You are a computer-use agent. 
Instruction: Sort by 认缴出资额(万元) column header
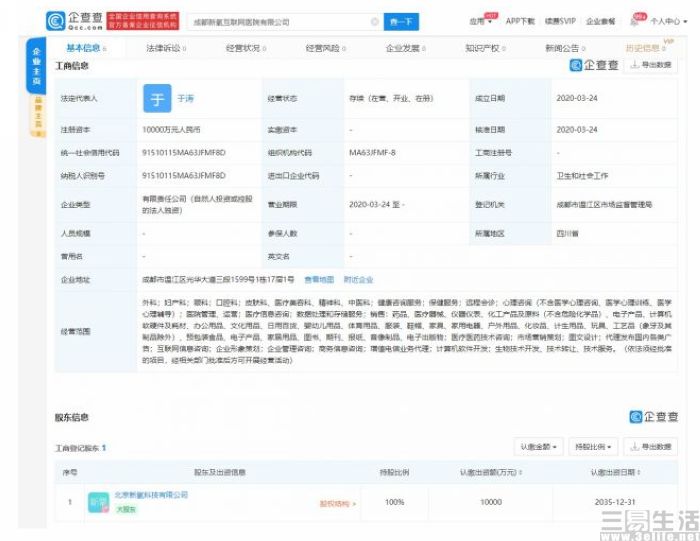click(491, 472)
